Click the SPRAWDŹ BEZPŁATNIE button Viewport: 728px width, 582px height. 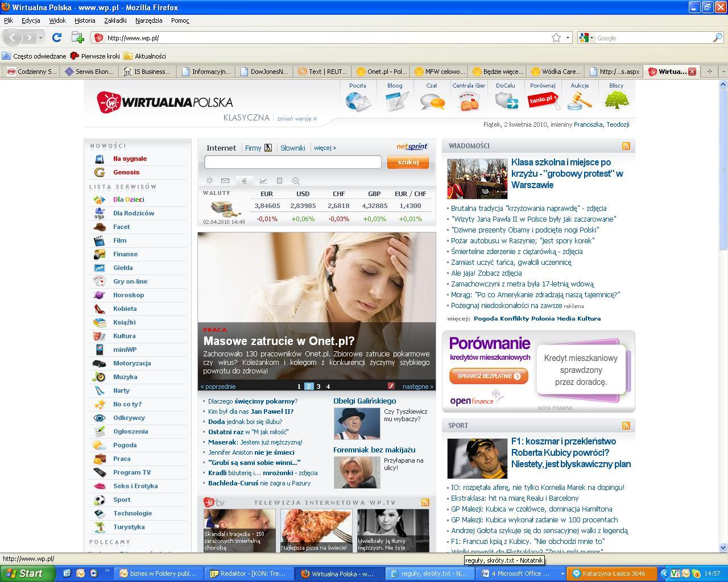(489, 376)
